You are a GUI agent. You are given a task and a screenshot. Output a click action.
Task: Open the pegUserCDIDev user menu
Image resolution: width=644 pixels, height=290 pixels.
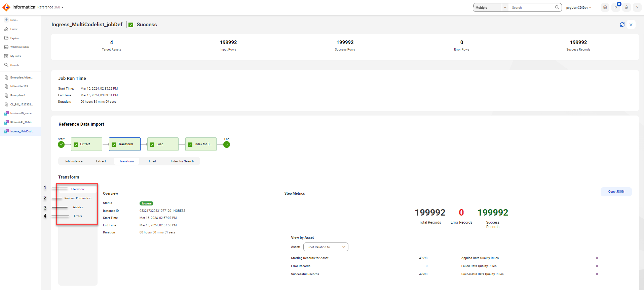pos(578,7)
